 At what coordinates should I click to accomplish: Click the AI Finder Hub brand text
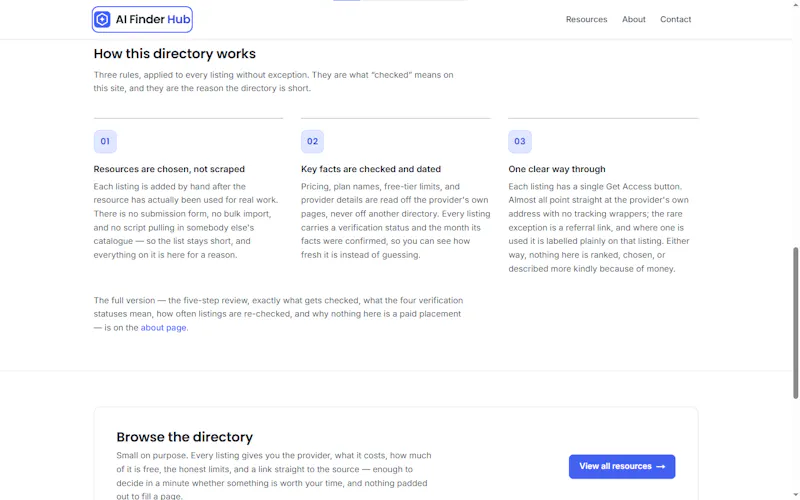[153, 19]
